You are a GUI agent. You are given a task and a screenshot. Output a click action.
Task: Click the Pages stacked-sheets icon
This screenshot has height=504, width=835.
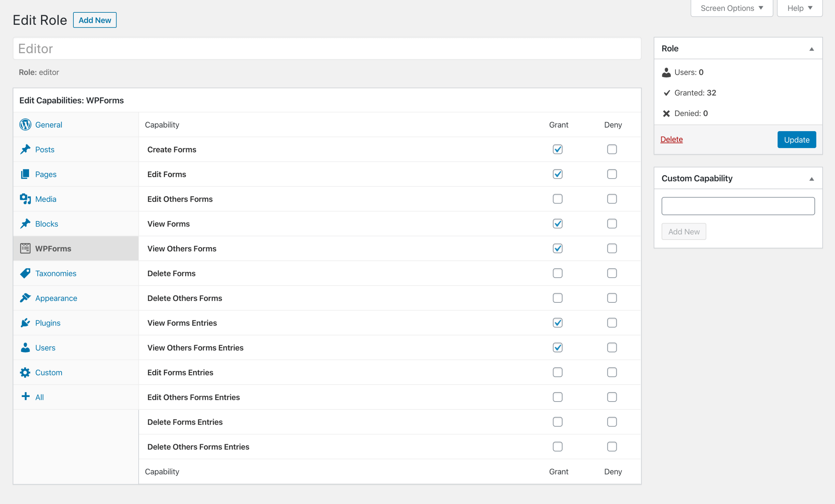[25, 174]
